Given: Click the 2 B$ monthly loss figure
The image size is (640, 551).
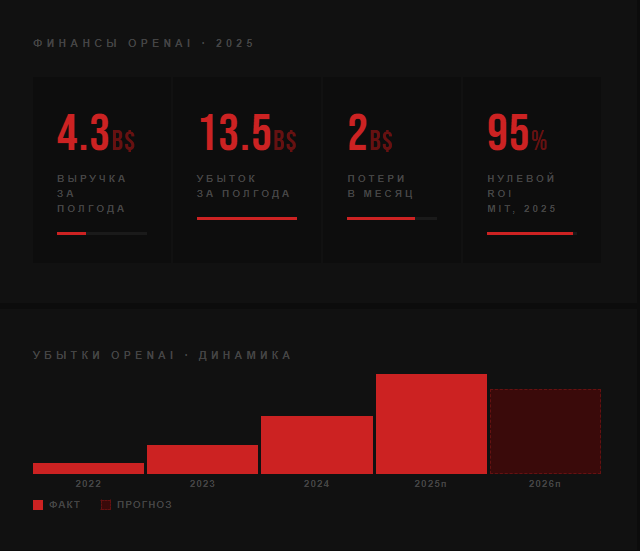Looking at the screenshot, I should (x=370, y=133).
